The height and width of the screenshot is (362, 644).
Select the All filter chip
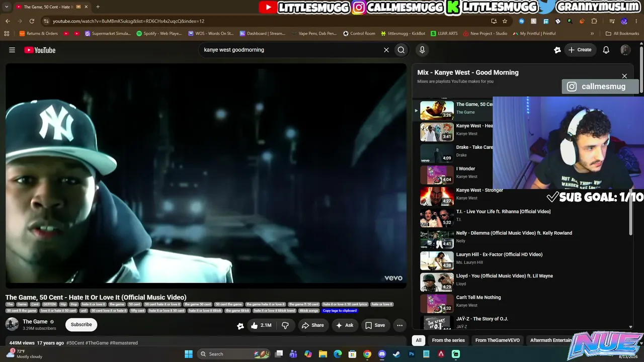[418, 340]
